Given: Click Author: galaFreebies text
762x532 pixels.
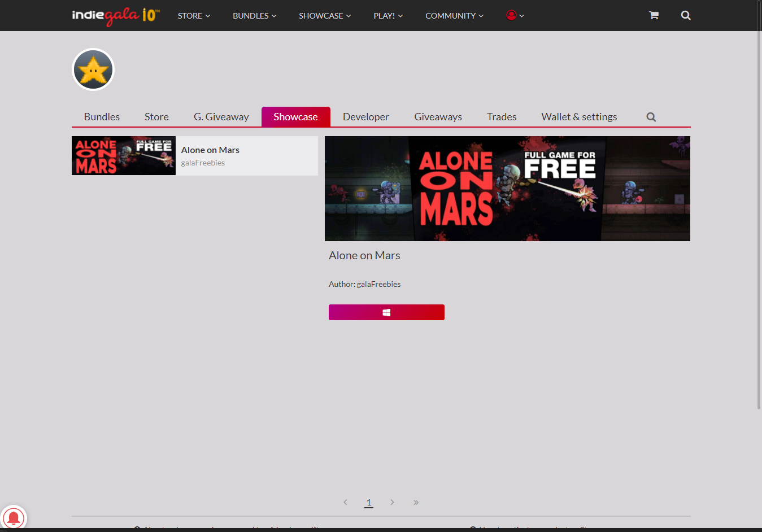Looking at the screenshot, I should [365, 284].
